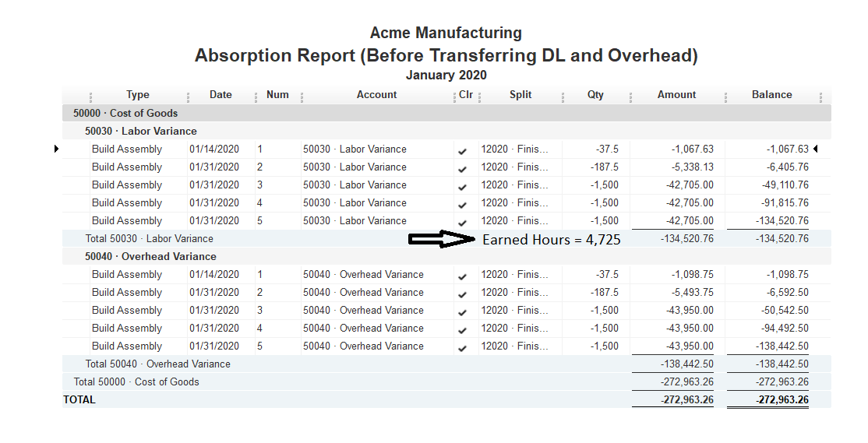Click Qty -1,500 in Labor Variance row 3
868x443 pixels.
(x=605, y=185)
